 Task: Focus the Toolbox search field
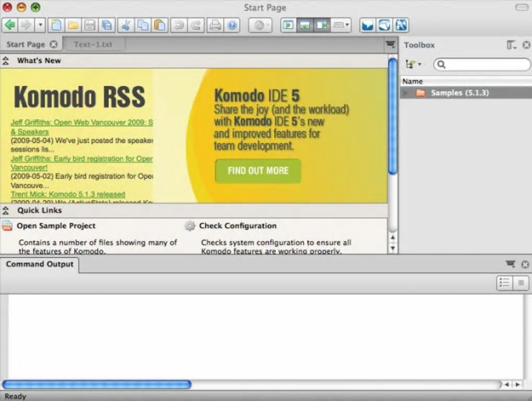click(x=482, y=65)
